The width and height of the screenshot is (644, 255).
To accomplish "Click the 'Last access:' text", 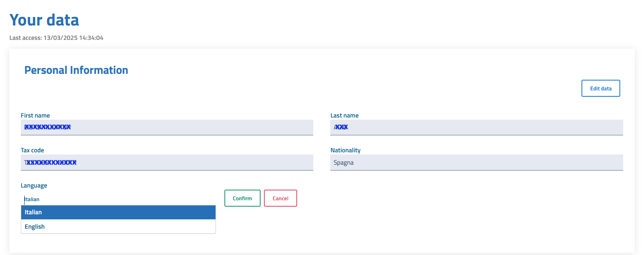I will pyautogui.click(x=26, y=38).
